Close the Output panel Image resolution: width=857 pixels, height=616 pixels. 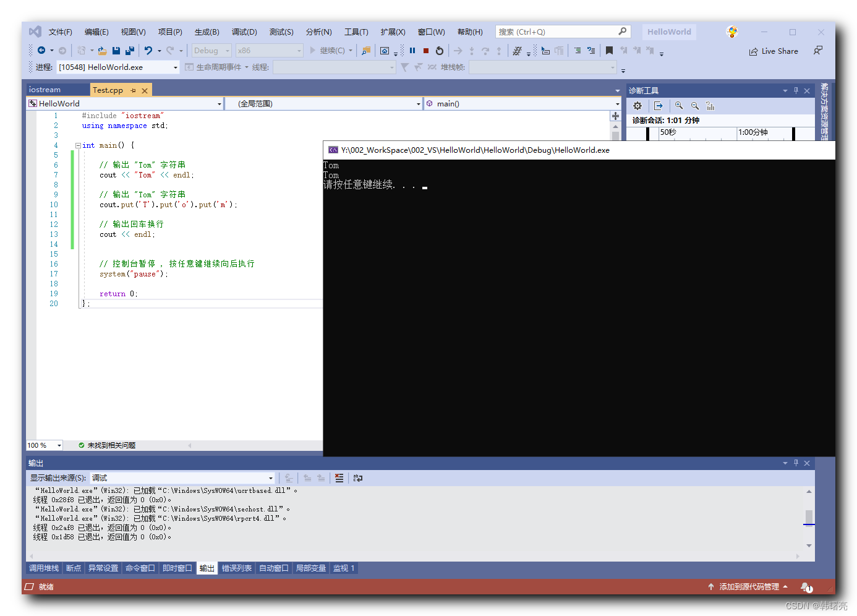(807, 463)
